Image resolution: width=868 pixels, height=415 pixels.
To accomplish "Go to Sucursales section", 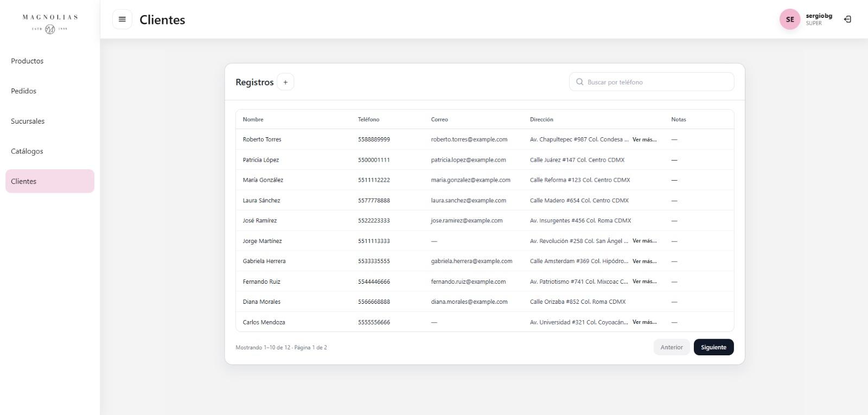I will 50,121.
